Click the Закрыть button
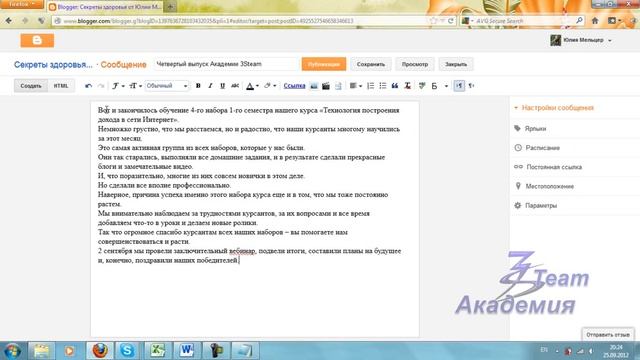The height and width of the screenshot is (360, 640). click(x=456, y=64)
